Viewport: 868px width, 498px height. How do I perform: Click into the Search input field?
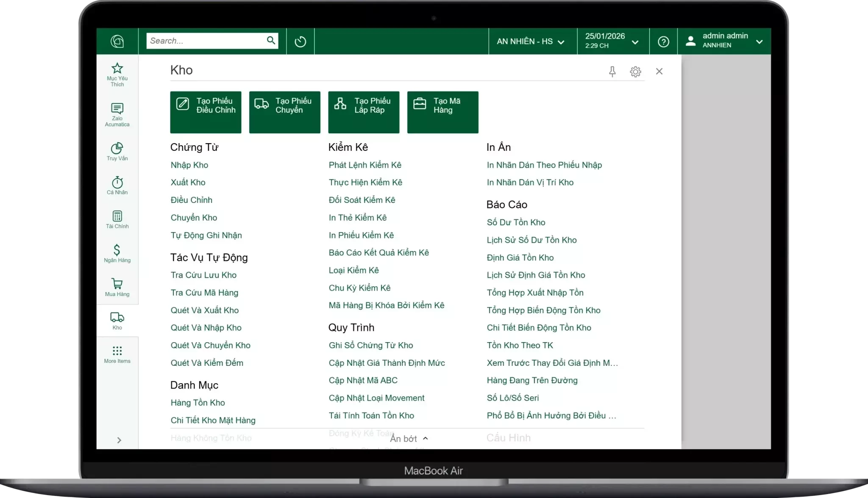coord(205,41)
